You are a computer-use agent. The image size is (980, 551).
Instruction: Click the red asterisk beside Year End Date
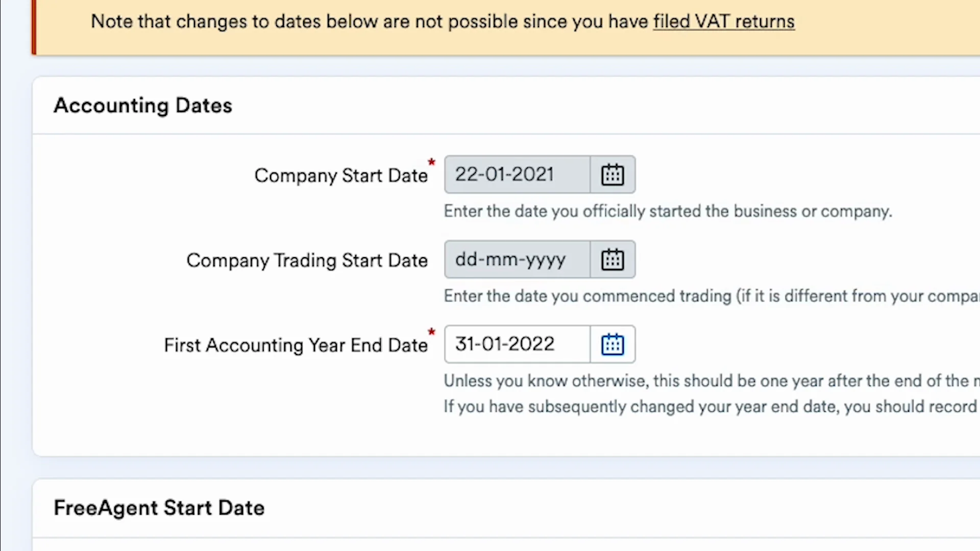coord(431,332)
